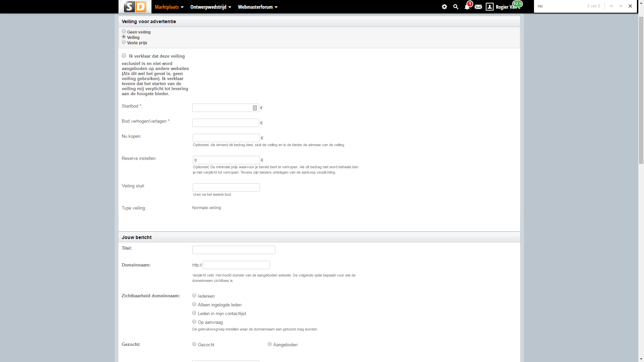This screenshot has width=644, height=362.
Task: Click the find bar search text field
Action: pyautogui.click(x=560, y=6)
